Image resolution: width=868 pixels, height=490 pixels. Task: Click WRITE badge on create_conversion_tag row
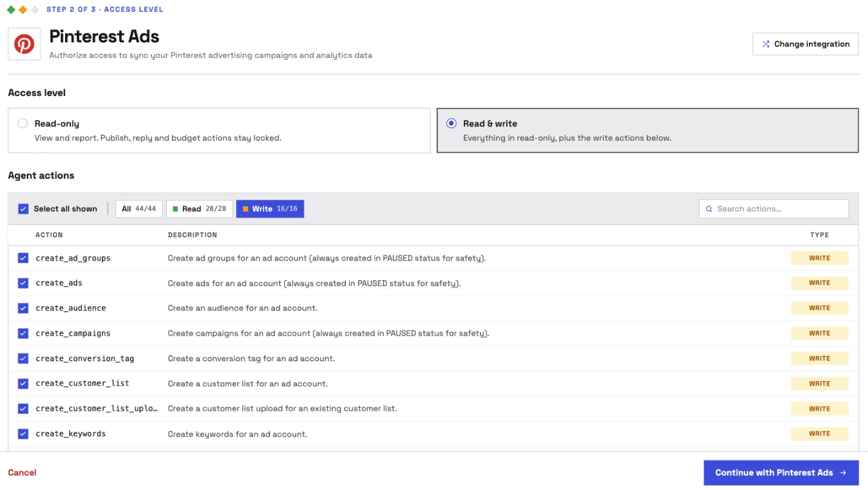pyautogui.click(x=819, y=359)
